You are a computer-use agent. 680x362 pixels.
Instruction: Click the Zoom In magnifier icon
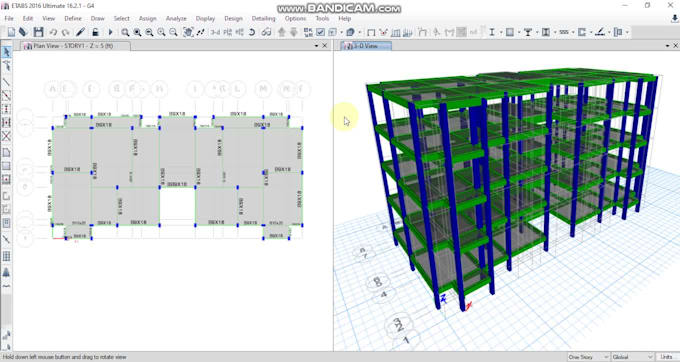coord(161,32)
